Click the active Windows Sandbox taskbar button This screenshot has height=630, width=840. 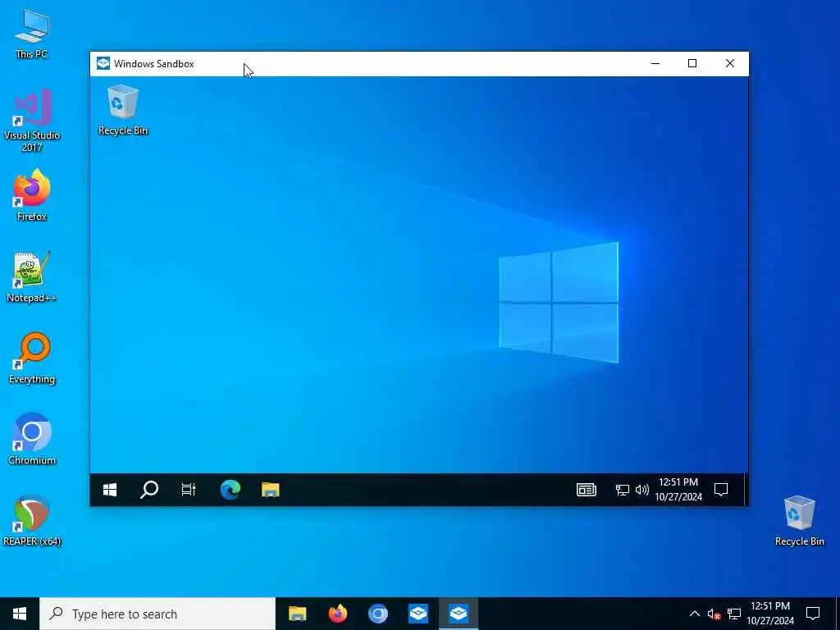coord(459,614)
